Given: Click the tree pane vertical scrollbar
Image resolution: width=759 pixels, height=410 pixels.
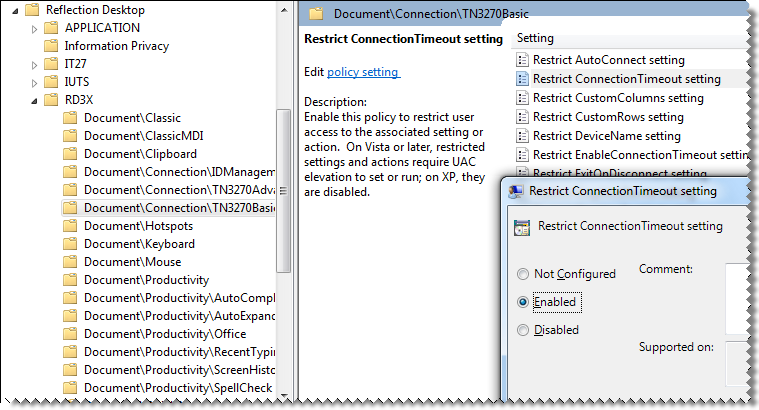Looking at the screenshot, I should (283, 200).
